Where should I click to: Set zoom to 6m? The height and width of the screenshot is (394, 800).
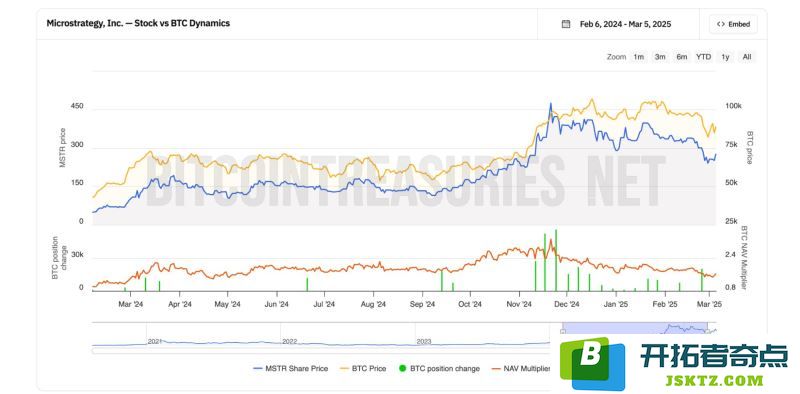(x=682, y=57)
